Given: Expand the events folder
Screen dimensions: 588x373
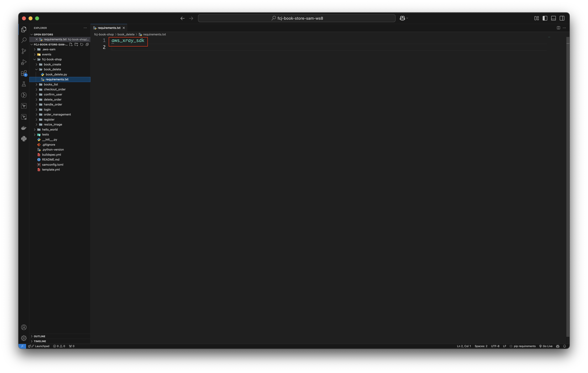Looking at the screenshot, I should point(35,54).
